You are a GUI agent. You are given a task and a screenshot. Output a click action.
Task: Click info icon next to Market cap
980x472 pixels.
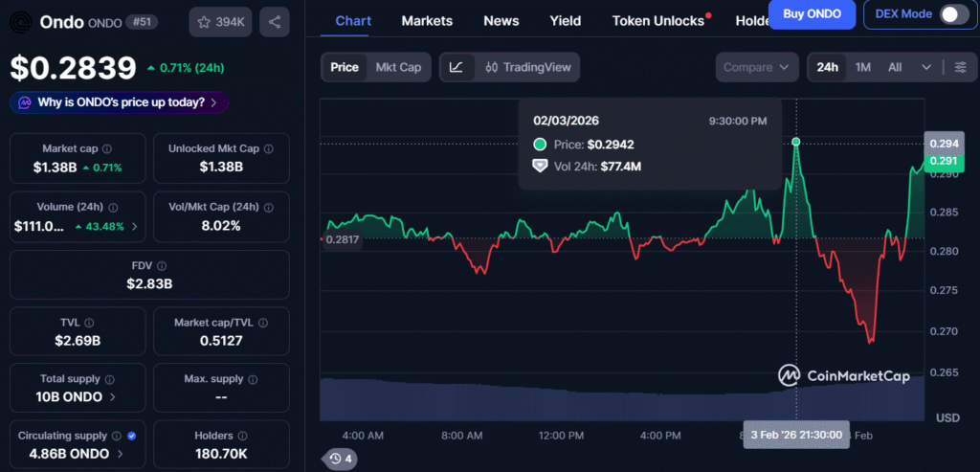click(107, 148)
